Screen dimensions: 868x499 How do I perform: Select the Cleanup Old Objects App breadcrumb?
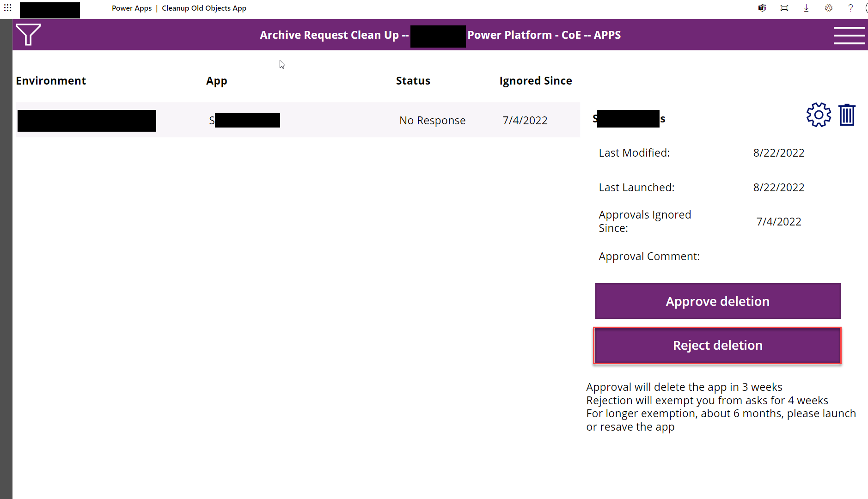(x=203, y=8)
